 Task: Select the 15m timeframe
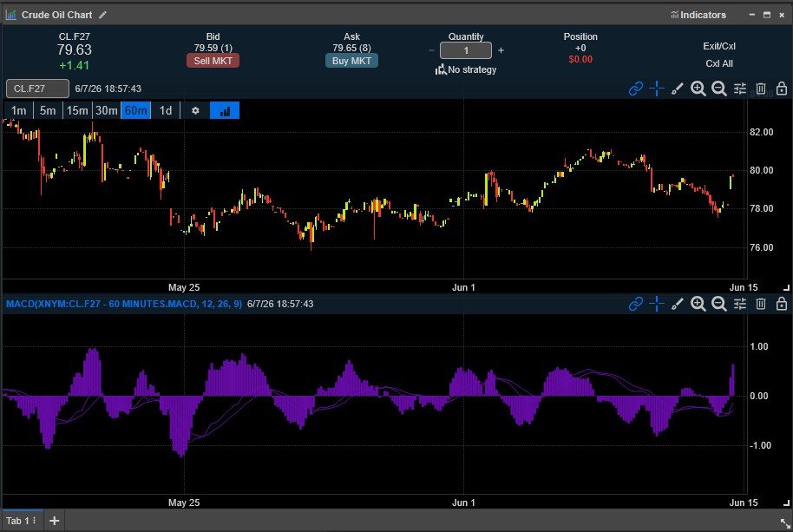pos(77,111)
